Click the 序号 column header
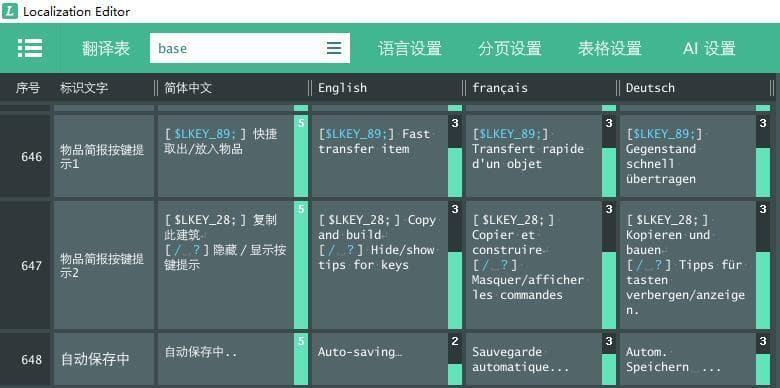The width and height of the screenshot is (780, 388). tap(27, 88)
